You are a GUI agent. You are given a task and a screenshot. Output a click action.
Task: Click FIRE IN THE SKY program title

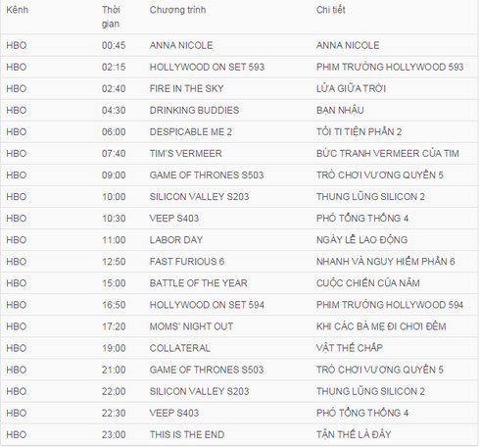coord(186,88)
